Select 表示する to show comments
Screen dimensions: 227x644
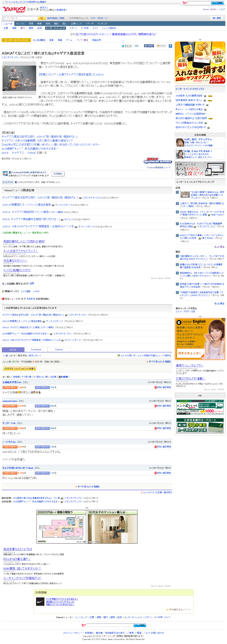point(22,355)
